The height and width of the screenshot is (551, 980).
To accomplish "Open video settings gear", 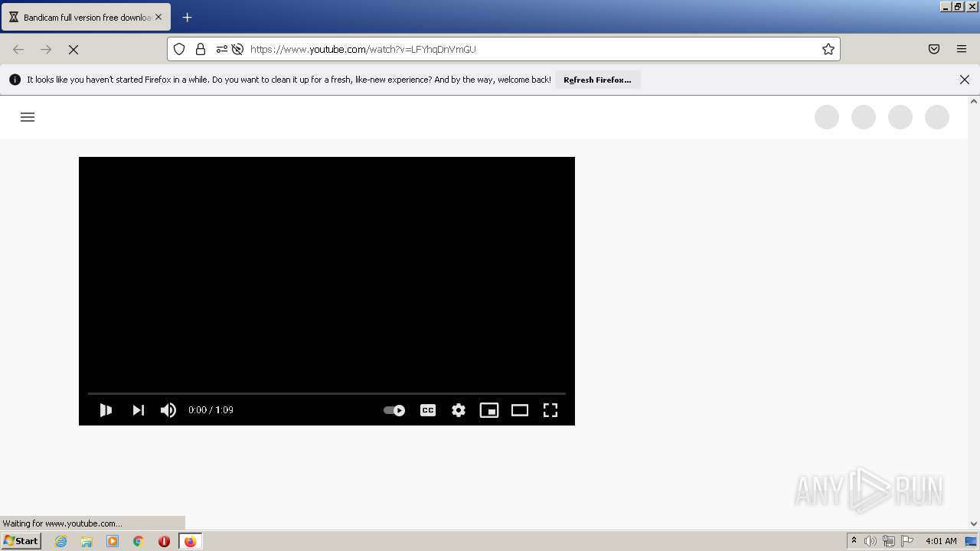I will point(459,410).
